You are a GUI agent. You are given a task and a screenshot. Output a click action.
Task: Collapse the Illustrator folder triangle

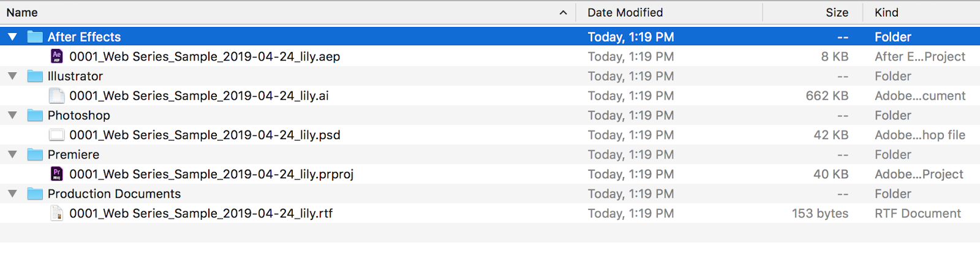tap(12, 76)
